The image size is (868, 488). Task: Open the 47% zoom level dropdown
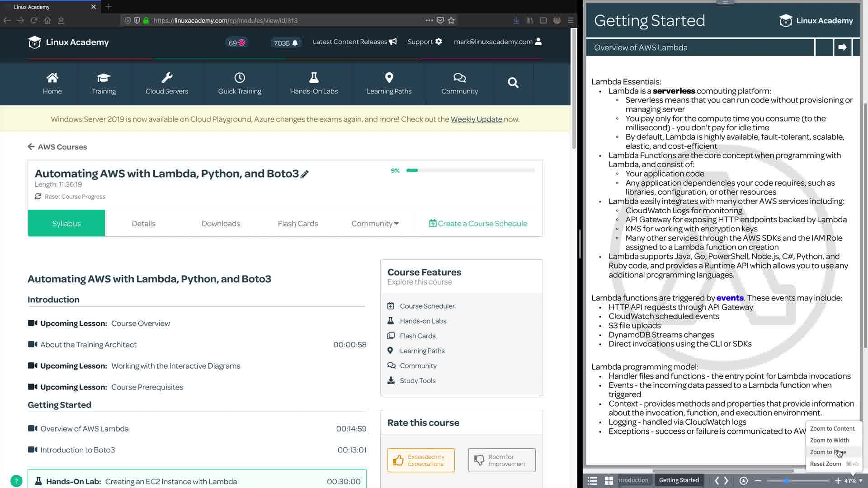pos(853,481)
